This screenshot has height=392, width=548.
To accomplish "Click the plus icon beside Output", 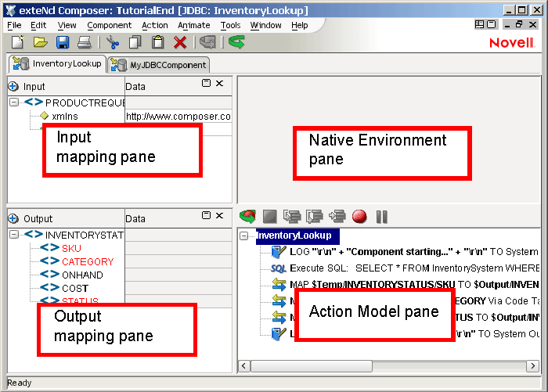I will 13,218.
